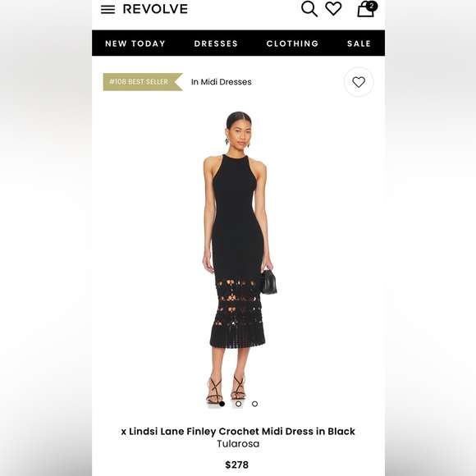Select the first image carousel dot

222,404
